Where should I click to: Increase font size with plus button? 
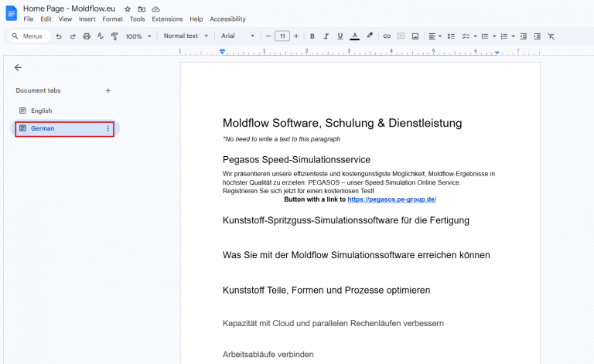coord(296,36)
